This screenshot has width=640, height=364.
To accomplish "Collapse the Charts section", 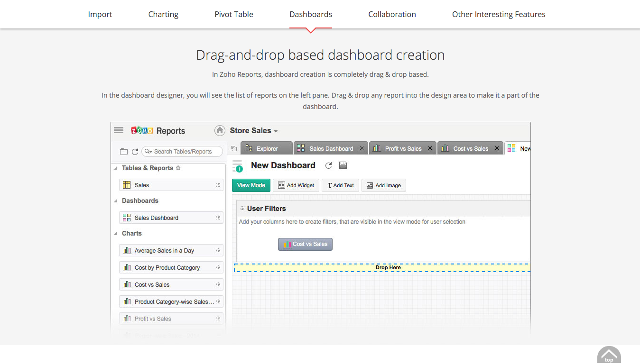I will [116, 234].
